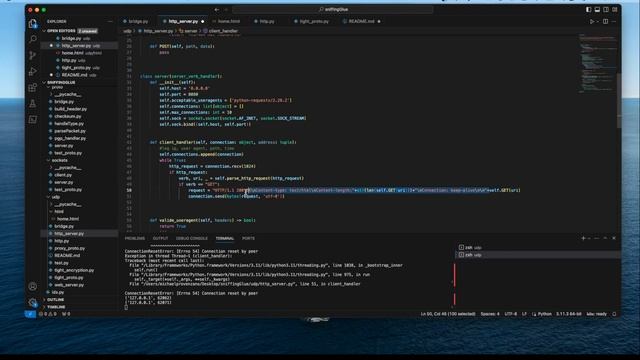Open the Search view in activity bar
The height and width of the screenshot is (360, 640).
coord(33,39)
